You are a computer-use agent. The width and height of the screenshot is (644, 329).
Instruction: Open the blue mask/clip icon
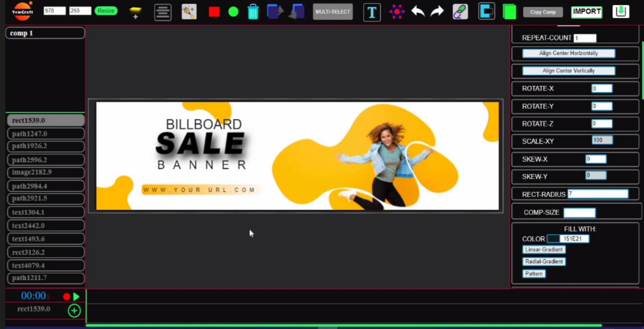[x=486, y=11]
